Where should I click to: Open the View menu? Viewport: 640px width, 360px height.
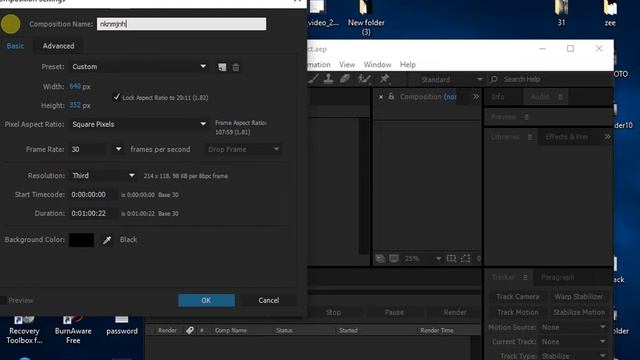347,64
